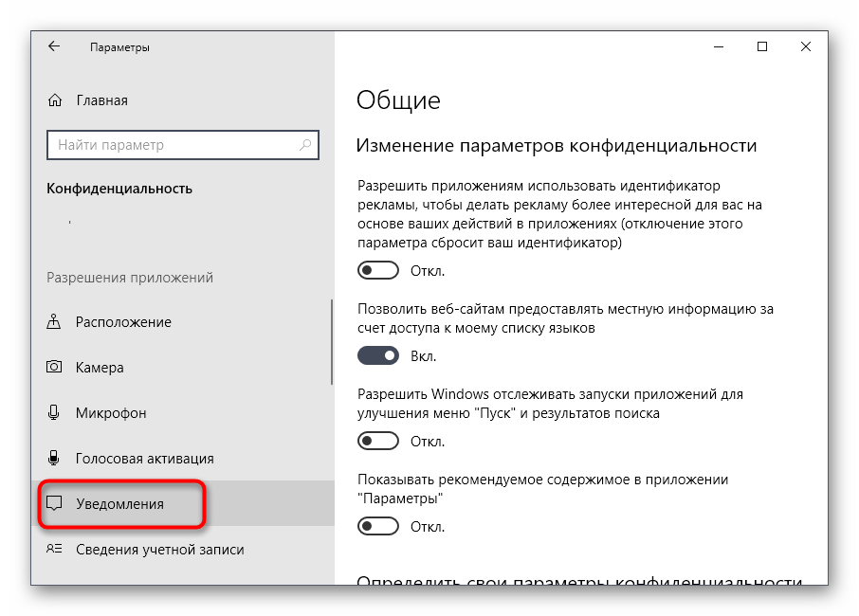Toggle Windows app launch tracking switch
The width and height of the screenshot is (859, 616).
pos(378,441)
